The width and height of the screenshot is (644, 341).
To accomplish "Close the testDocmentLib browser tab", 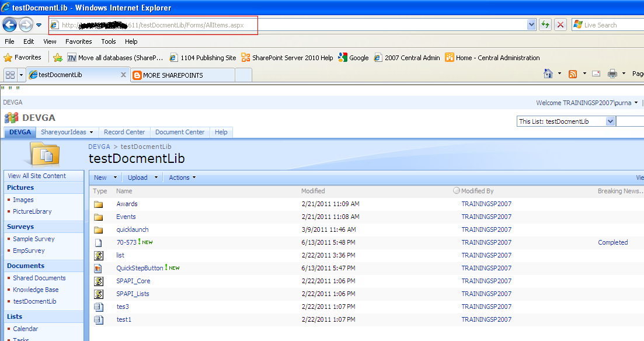I will (123, 75).
